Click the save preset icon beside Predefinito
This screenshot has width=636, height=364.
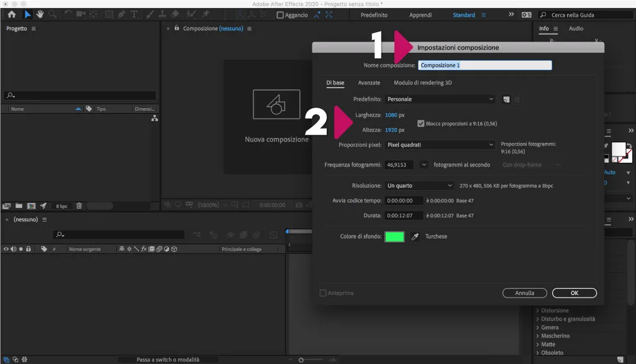(x=506, y=99)
